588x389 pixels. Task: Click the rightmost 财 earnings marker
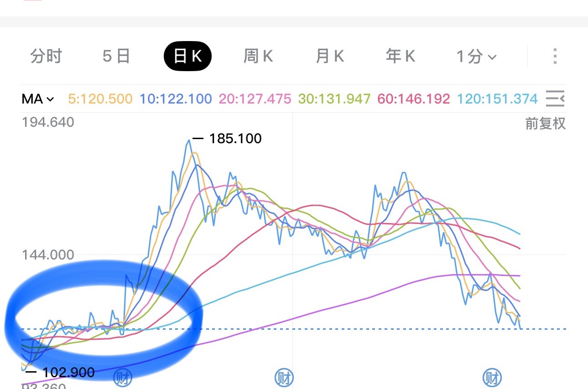[492, 378]
